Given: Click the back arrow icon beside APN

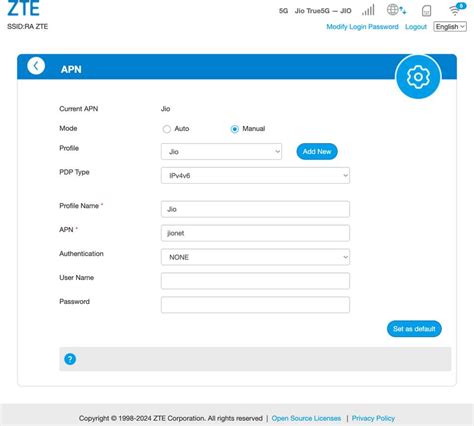Looking at the screenshot, I should pyautogui.click(x=36, y=66).
